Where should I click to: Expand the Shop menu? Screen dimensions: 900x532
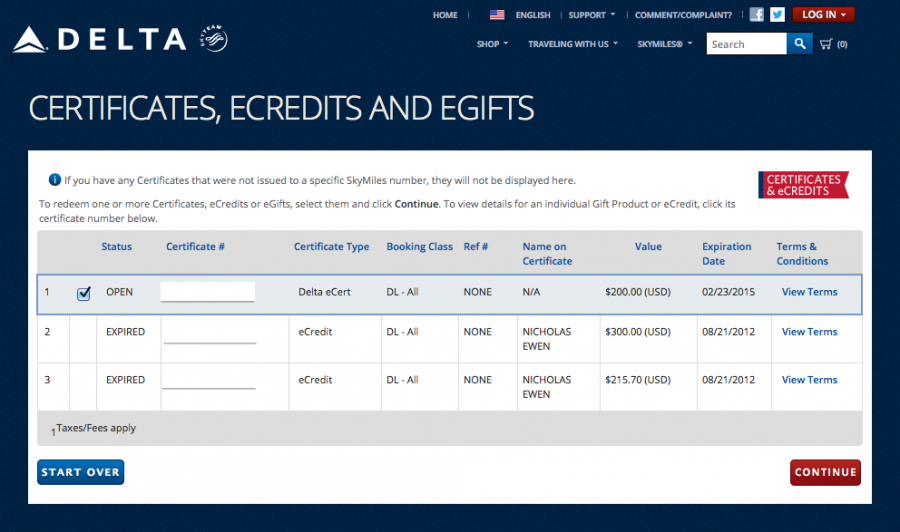pyautogui.click(x=492, y=44)
